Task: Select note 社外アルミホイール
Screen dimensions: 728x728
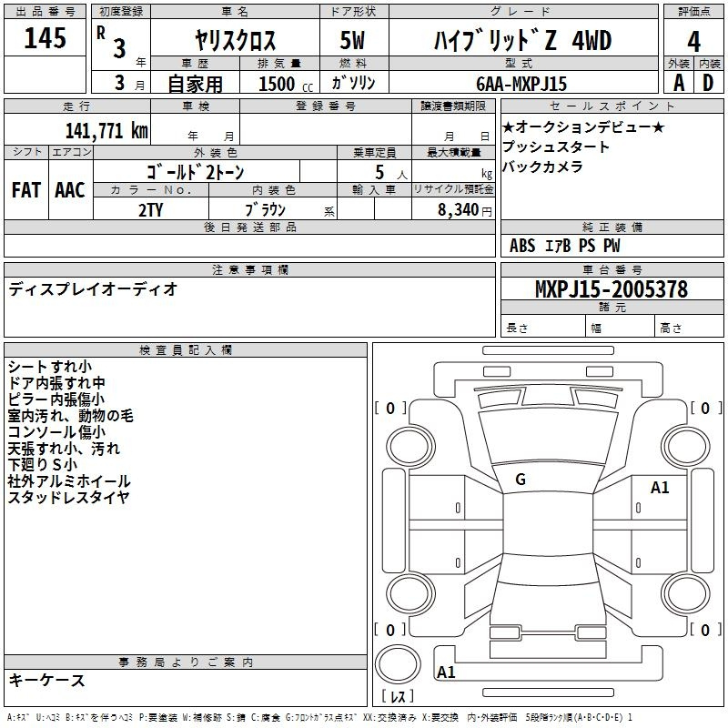Action: [x=69, y=481]
